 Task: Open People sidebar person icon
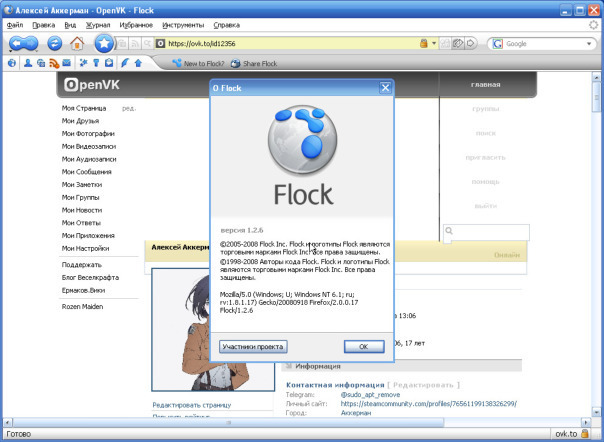(x=28, y=63)
